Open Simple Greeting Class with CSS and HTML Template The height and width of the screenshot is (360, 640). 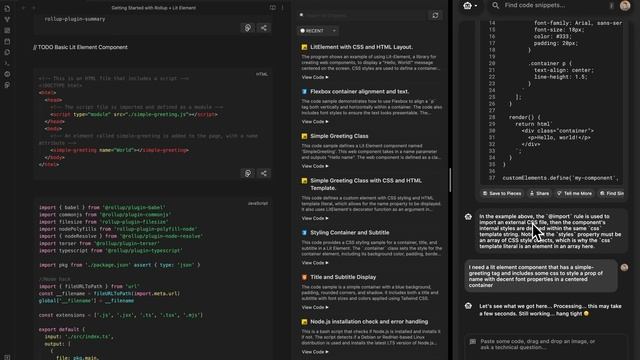[x=366, y=184]
